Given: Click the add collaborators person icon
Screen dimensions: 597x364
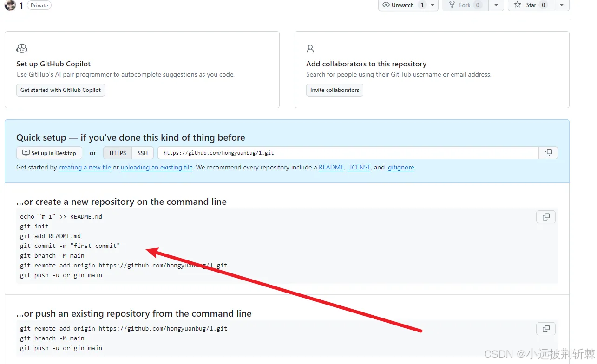Looking at the screenshot, I should click(311, 48).
